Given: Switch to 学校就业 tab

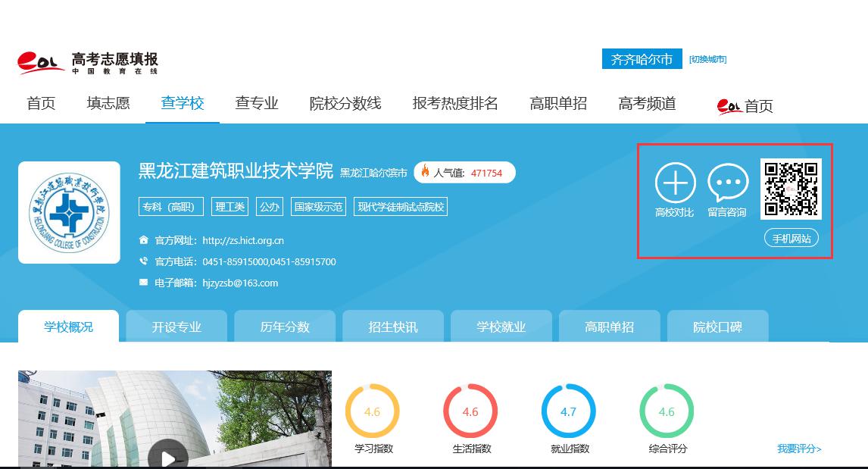Looking at the screenshot, I should coord(501,327).
